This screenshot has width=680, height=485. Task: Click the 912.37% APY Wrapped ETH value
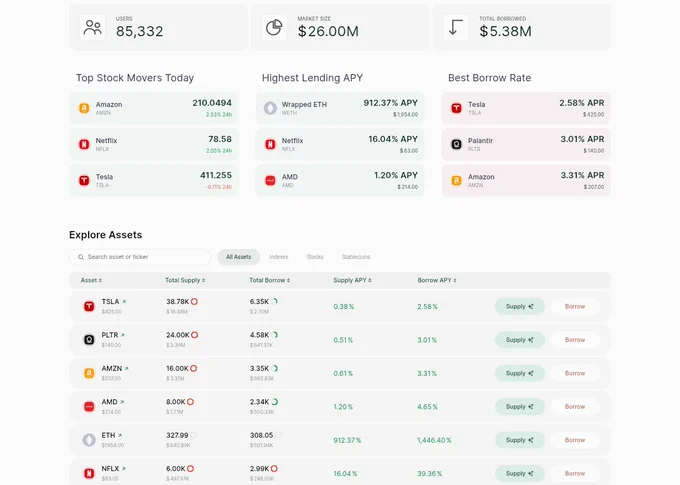(391, 103)
